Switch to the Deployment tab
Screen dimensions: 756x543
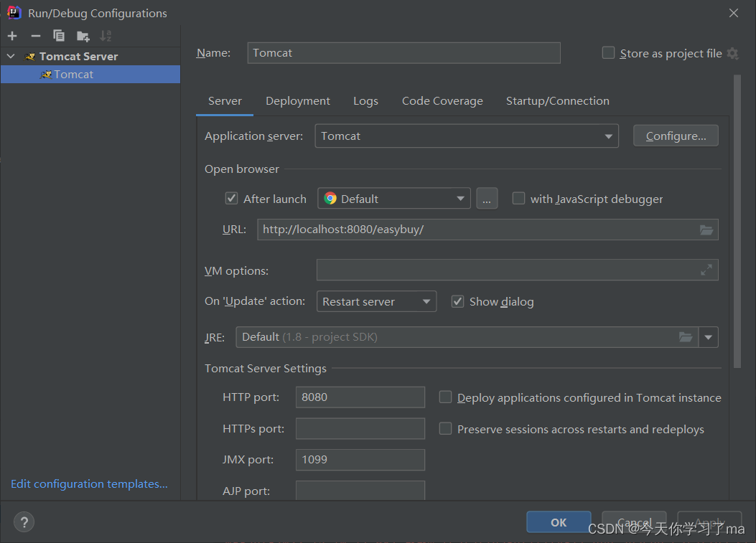pyautogui.click(x=297, y=100)
